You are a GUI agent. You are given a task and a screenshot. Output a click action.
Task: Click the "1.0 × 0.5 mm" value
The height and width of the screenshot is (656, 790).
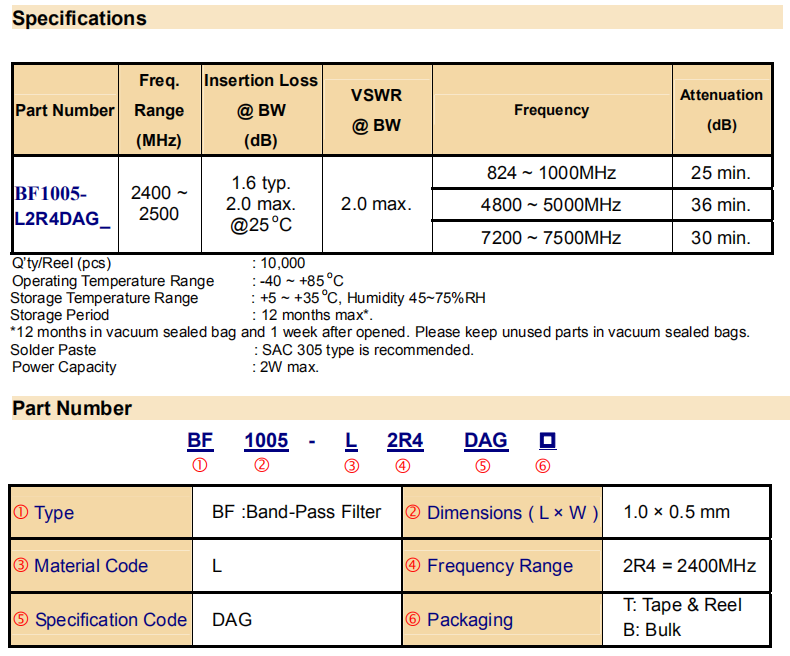tap(677, 512)
